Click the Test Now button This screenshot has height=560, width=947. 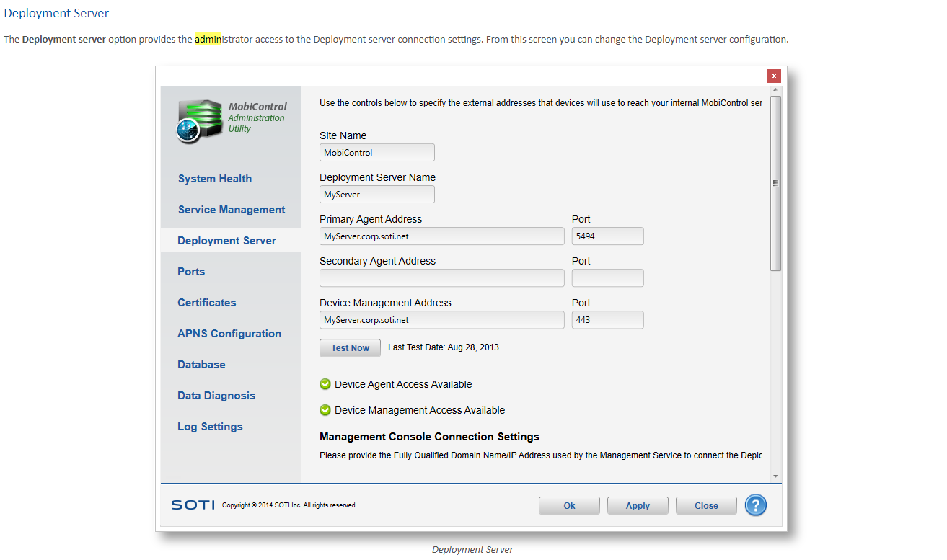click(x=350, y=347)
